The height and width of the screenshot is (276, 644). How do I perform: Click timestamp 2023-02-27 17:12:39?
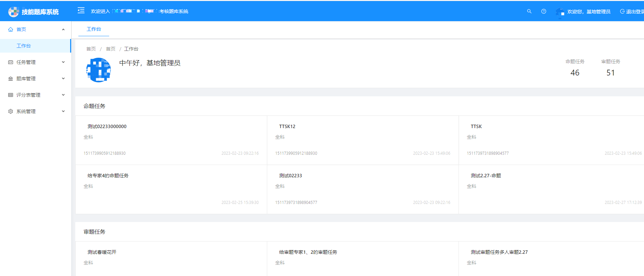coord(623,203)
